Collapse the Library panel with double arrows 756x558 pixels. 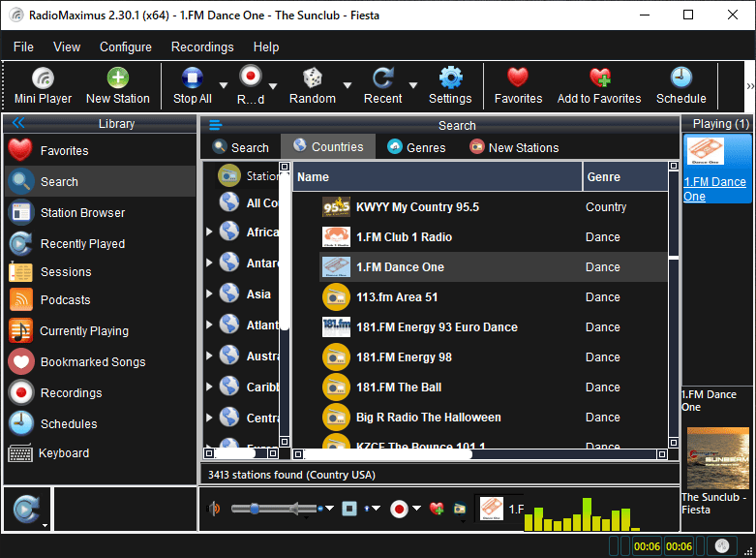18,123
